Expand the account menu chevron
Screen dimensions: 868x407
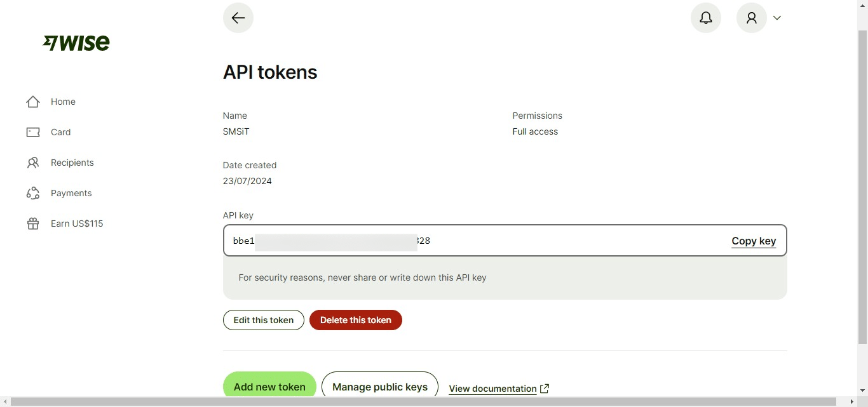(x=776, y=18)
